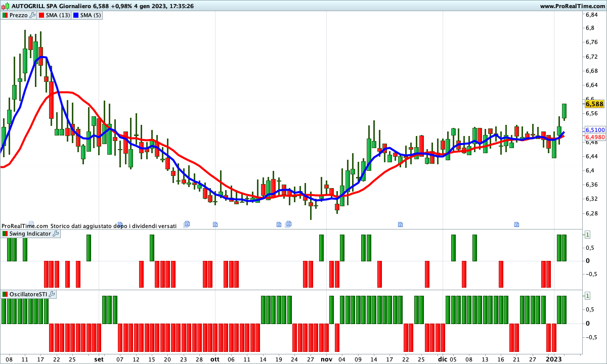Image resolution: width=607 pixels, height=364 pixels.
Task: Select the Prezzo legend label
Action: click(19, 15)
